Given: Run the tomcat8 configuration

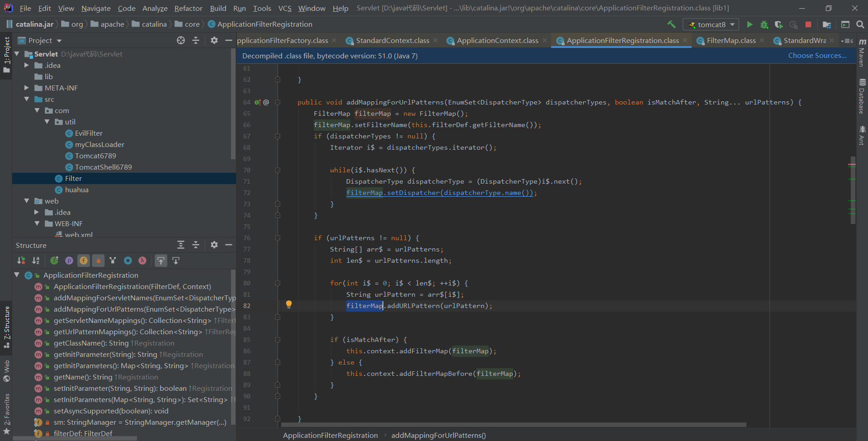Looking at the screenshot, I should coord(750,24).
